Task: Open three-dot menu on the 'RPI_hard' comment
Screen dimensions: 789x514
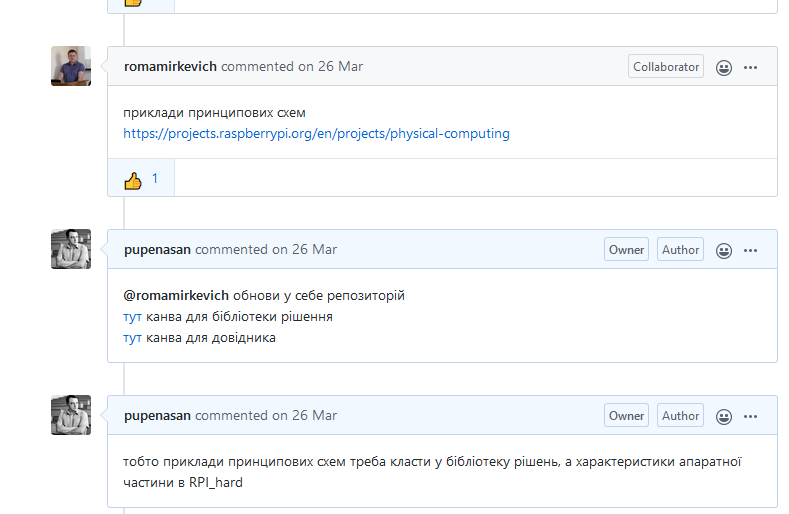Action: 751,416
